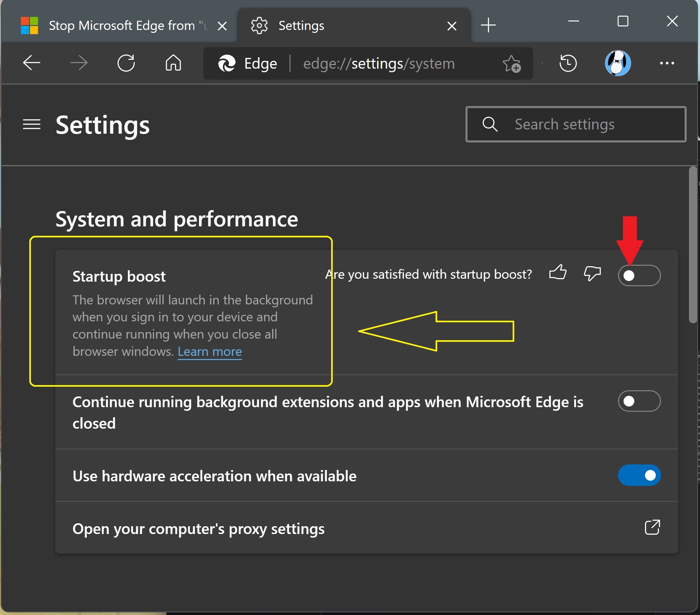
Task: Go back using the back arrow
Action: click(x=32, y=63)
